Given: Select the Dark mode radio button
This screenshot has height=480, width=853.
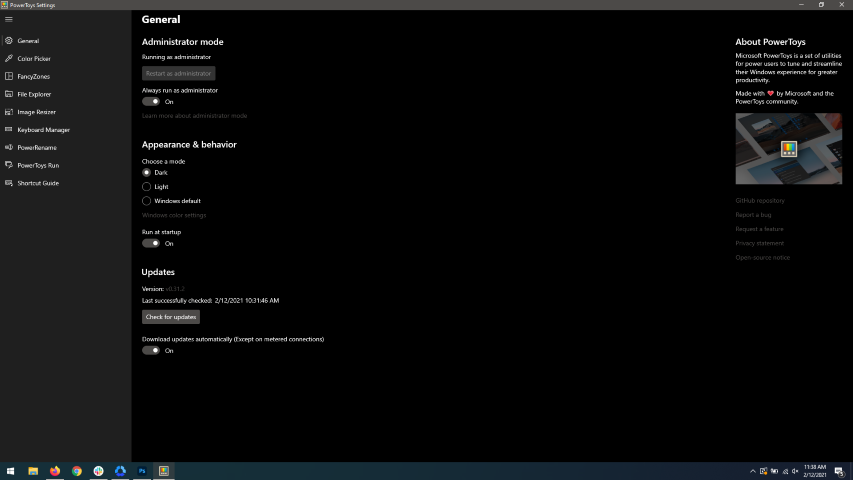Looking at the screenshot, I should tap(146, 173).
